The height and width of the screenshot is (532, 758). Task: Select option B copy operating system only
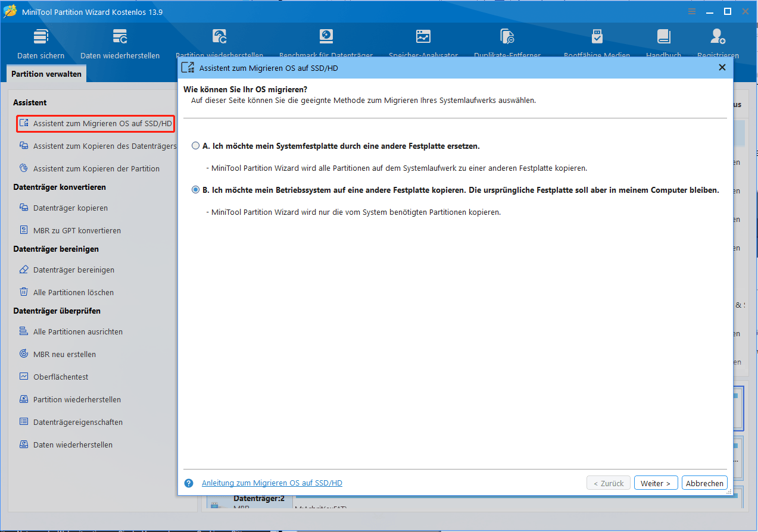click(195, 190)
